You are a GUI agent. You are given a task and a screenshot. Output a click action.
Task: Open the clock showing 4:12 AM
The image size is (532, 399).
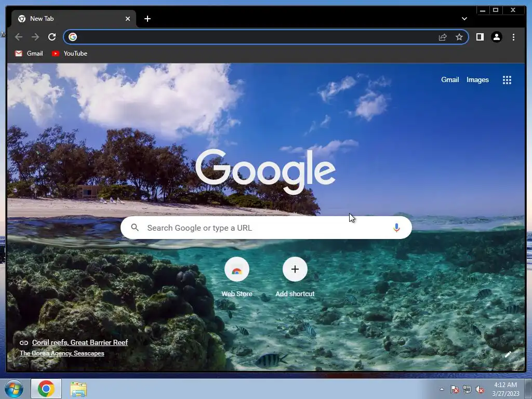point(506,389)
